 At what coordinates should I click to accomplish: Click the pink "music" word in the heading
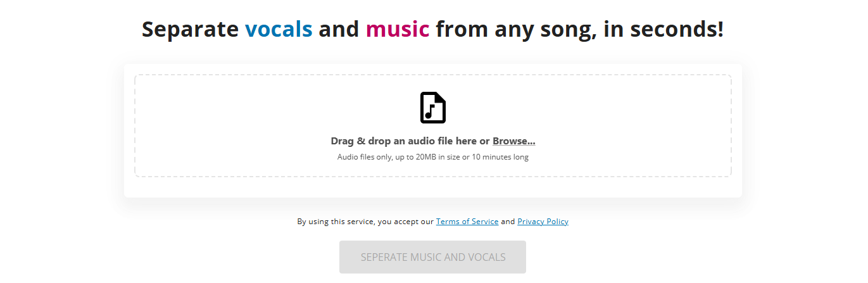click(398, 29)
